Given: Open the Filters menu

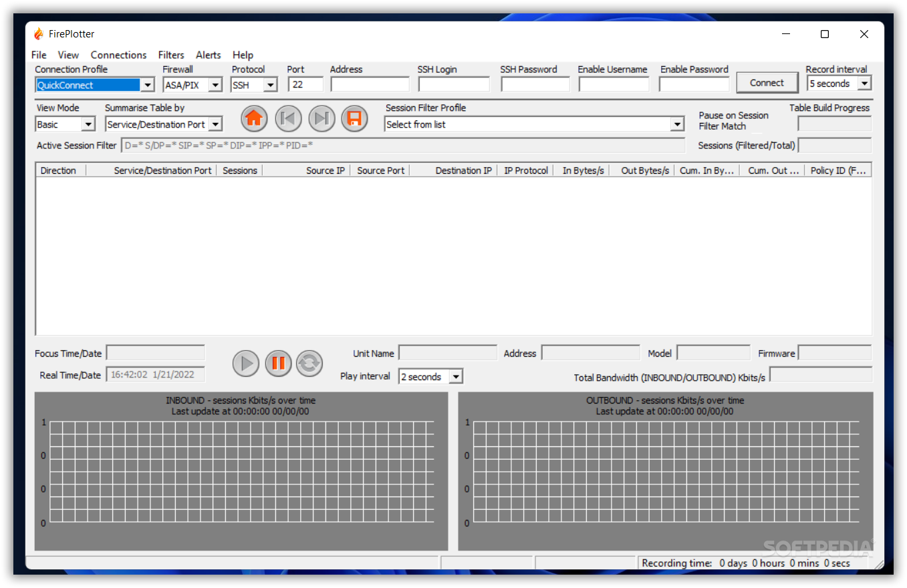Looking at the screenshot, I should (171, 55).
